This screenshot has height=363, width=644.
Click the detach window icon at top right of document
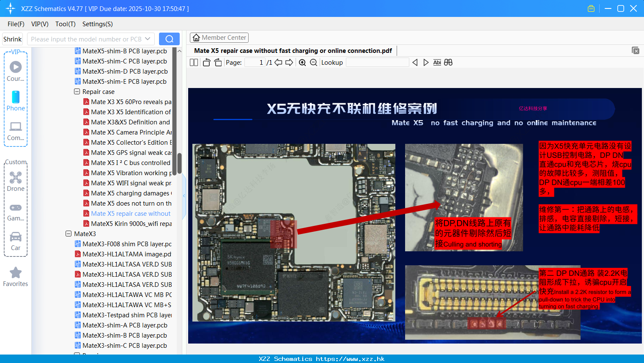coord(635,50)
